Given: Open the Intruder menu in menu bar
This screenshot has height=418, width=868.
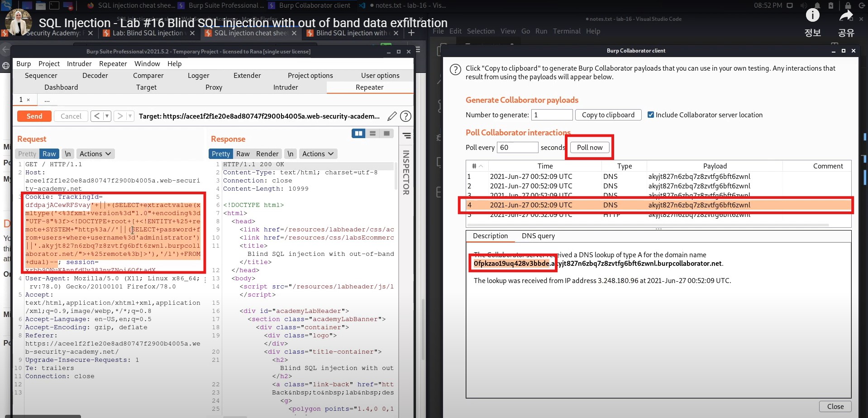Looking at the screenshot, I should tap(79, 64).
